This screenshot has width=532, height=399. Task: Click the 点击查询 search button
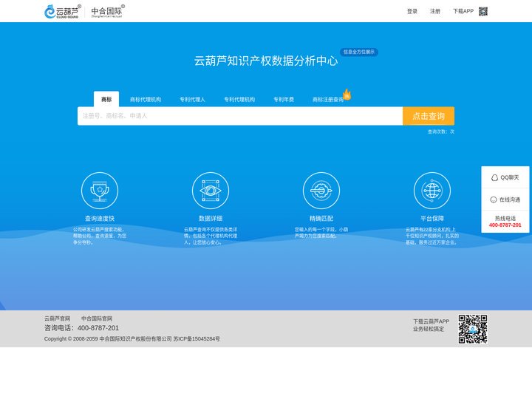coord(429,116)
